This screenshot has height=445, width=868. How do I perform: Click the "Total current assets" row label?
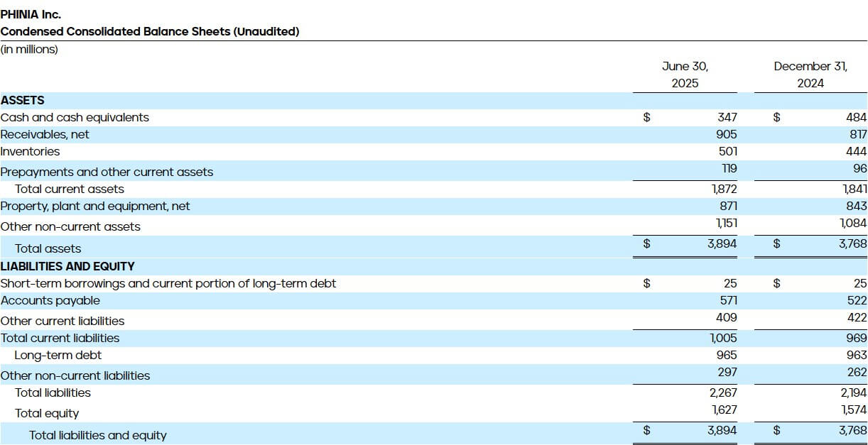(70, 189)
